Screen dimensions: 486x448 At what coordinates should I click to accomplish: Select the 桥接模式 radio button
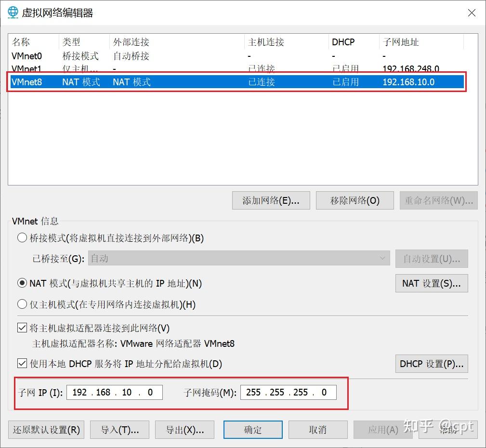(22, 238)
